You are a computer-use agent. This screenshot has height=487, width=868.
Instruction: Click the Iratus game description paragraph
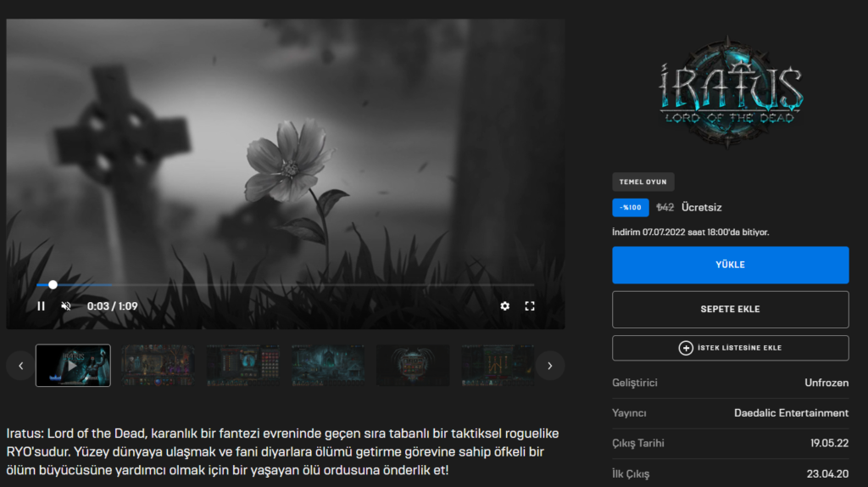[x=283, y=451]
